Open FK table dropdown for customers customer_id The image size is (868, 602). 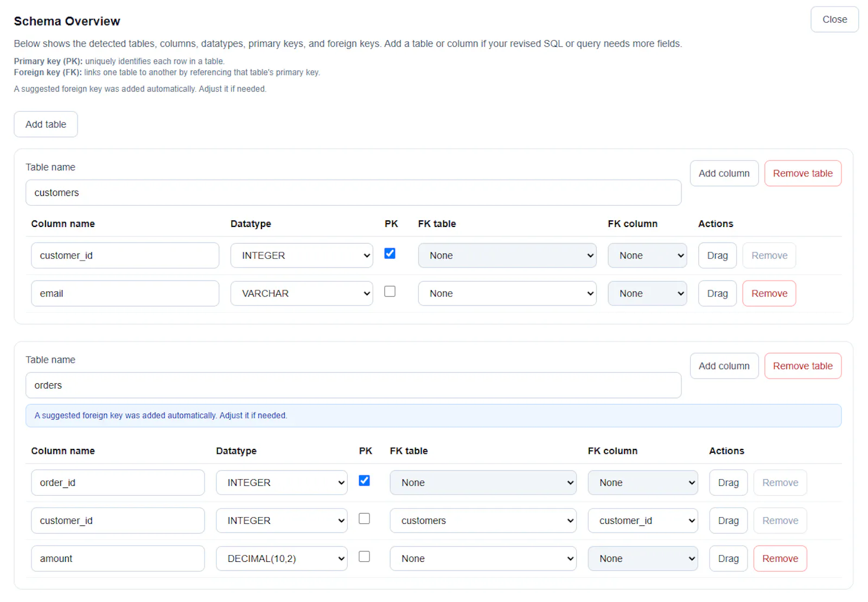pyautogui.click(x=507, y=256)
